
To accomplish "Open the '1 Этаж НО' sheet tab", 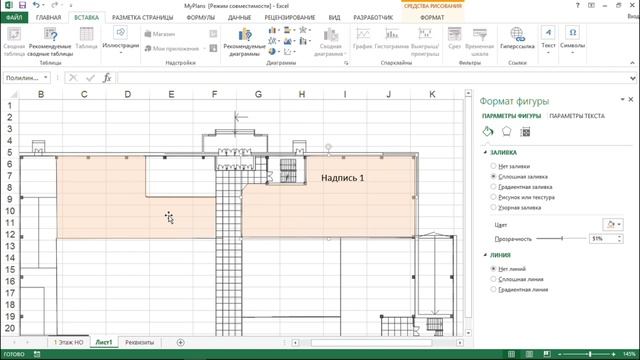I will tap(69, 342).
